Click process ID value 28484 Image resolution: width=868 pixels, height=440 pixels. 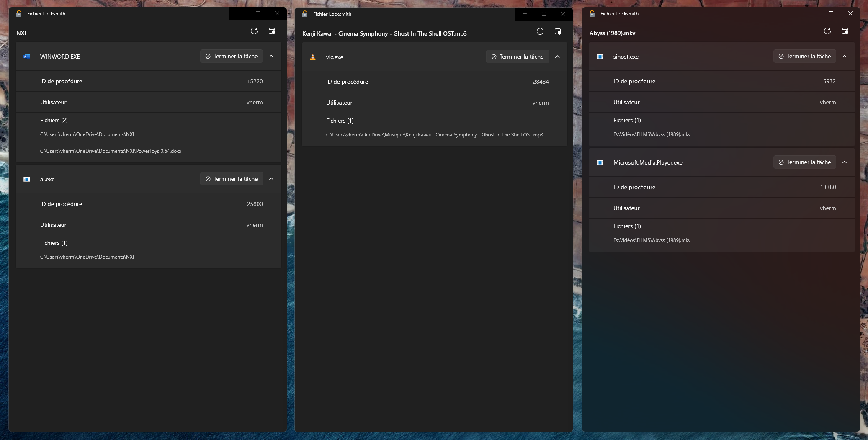point(541,82)
